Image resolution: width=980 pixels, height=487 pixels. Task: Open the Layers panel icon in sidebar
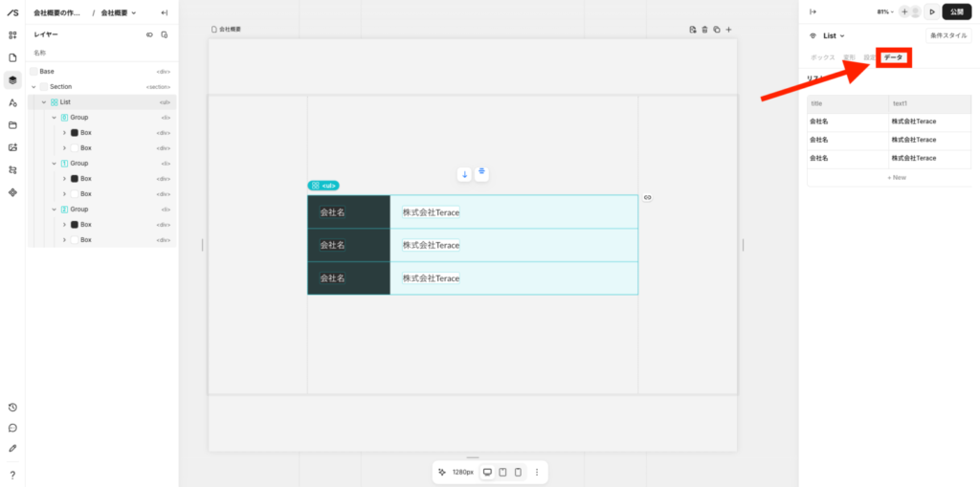[x=12, y=79]
